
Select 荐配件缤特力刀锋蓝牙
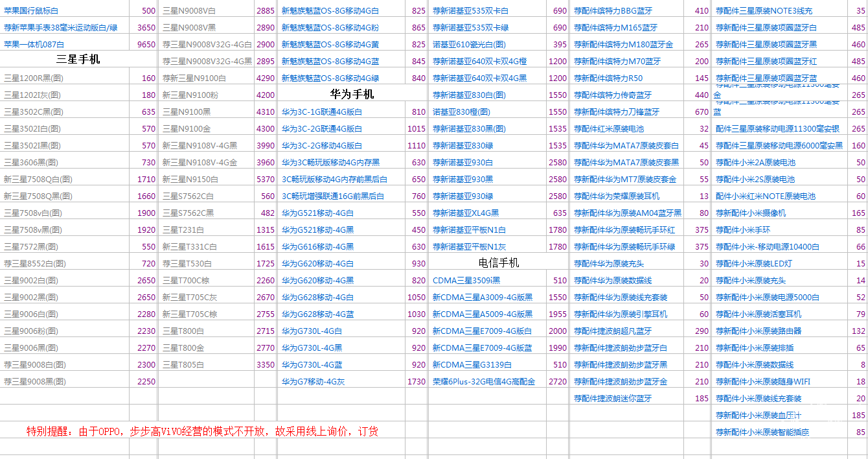tap(617, 112)
